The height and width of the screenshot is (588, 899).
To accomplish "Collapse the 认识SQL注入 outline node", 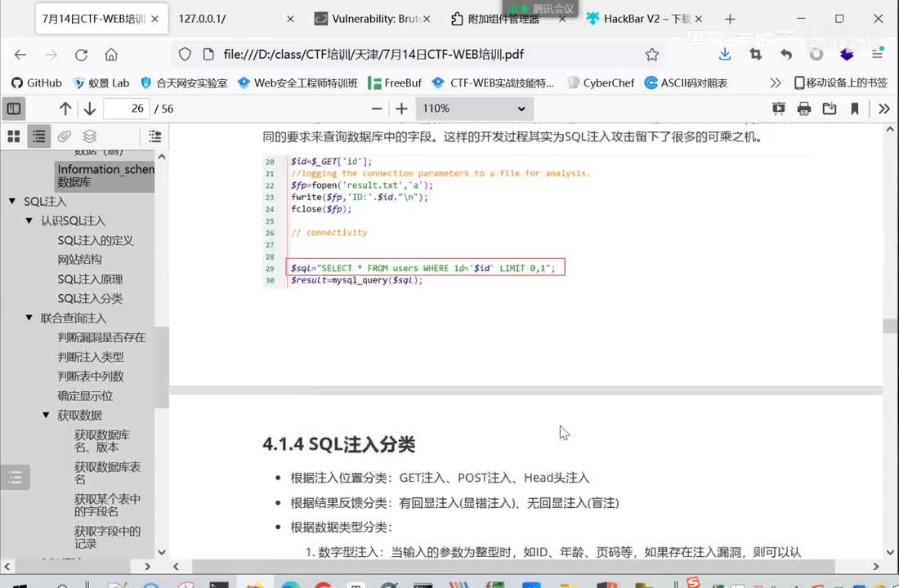I will pos(29,220).
